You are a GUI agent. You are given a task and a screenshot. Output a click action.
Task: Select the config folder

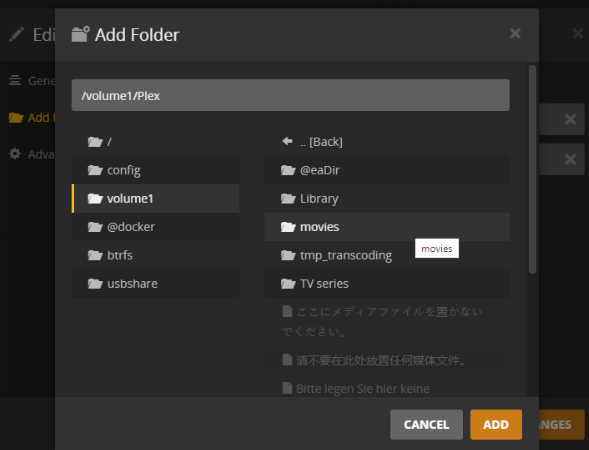click(156, 170)
